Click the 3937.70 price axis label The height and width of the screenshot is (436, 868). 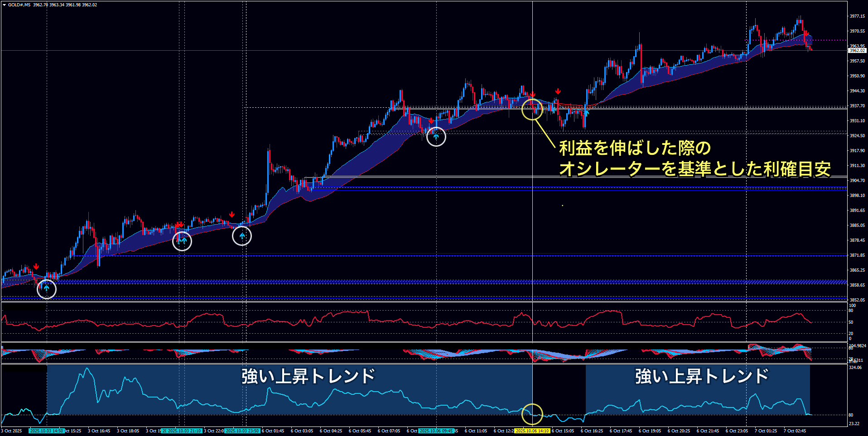pyautogui.click(x=857, y=106)
